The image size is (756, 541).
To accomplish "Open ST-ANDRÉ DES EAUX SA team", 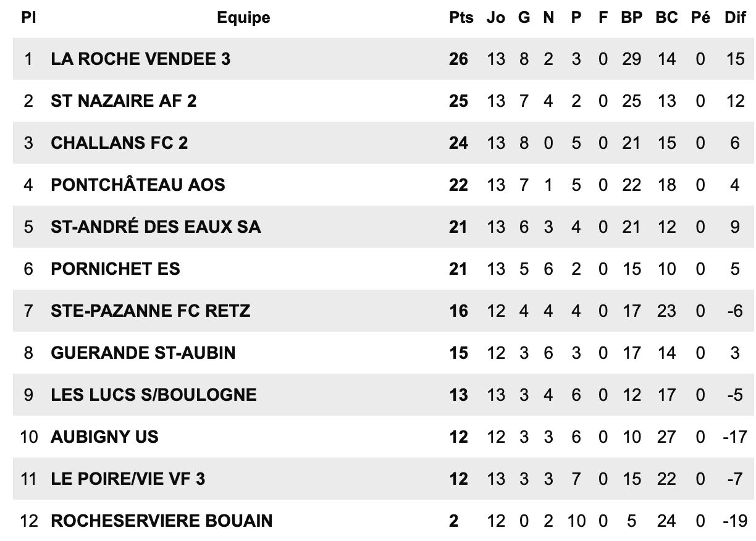I will (156, 227).
